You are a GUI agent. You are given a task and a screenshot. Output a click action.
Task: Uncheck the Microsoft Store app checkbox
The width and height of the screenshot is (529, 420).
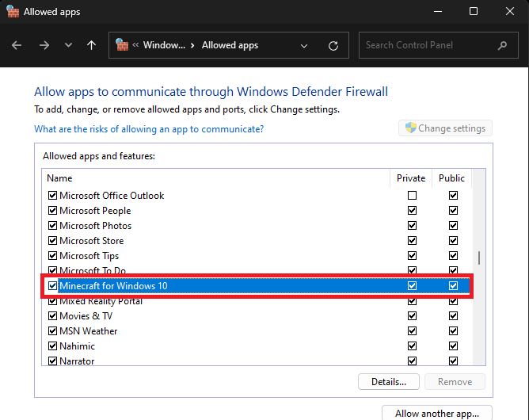coord(53,241)
